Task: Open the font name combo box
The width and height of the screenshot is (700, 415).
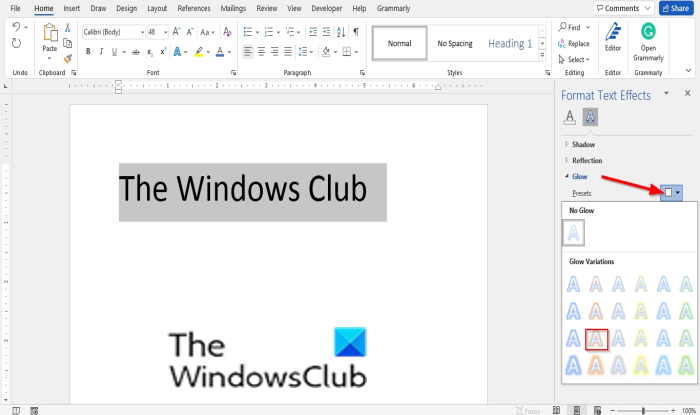Action: point(114,32)
